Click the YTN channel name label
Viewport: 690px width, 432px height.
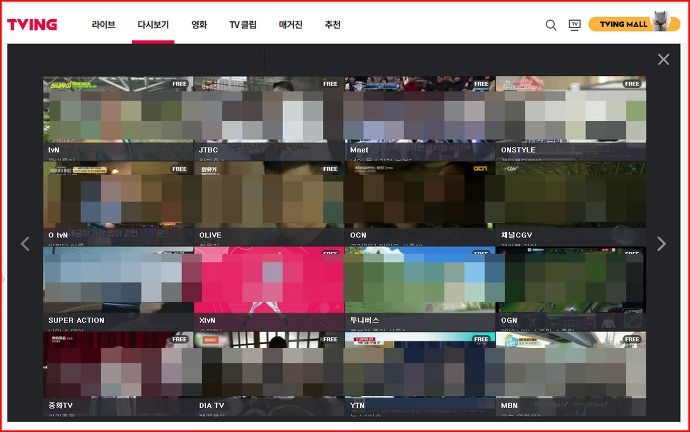click(x=357, y=406)
